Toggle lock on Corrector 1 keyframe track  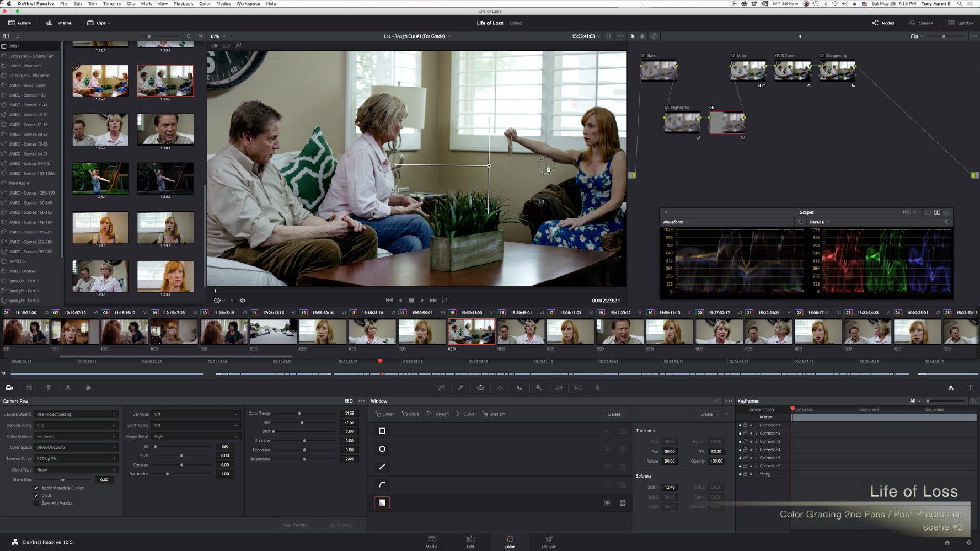click(x=745, y=425)
